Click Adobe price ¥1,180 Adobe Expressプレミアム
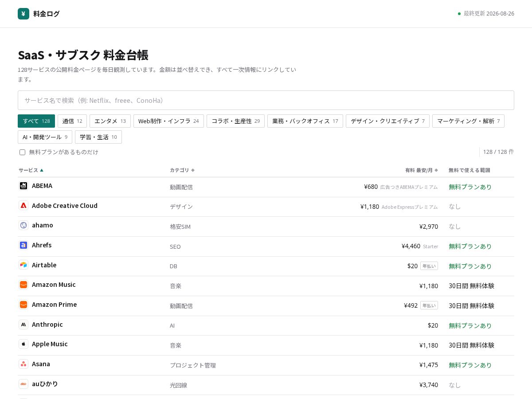This screenshot has width=532, height=399. point(399,207)
